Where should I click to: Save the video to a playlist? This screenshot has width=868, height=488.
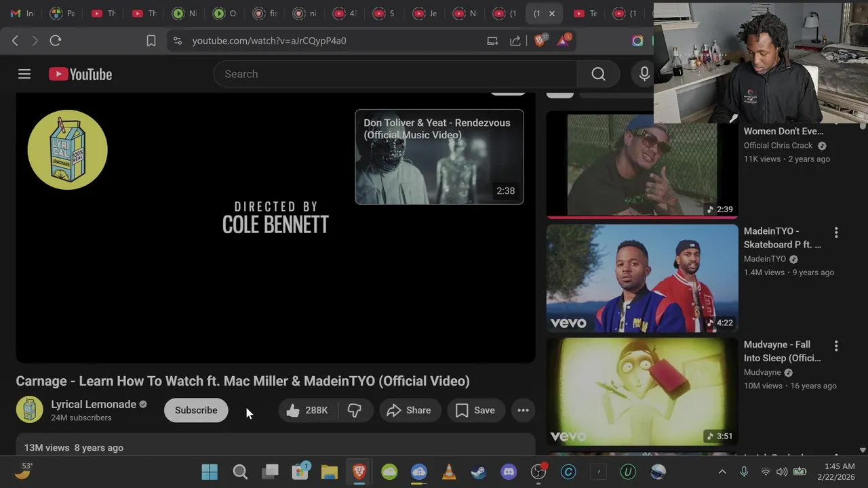[x=475, y=410]
